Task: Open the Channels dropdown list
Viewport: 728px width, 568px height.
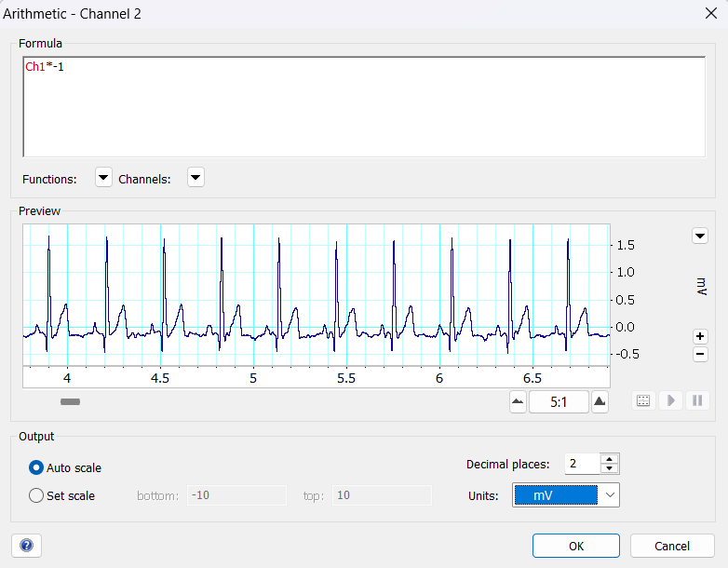Action: pos(195,178)
